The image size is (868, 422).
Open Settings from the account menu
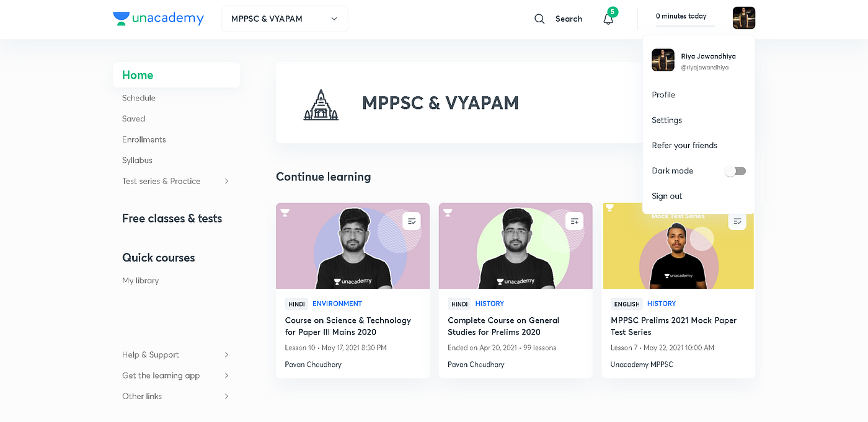coord(666,120)
